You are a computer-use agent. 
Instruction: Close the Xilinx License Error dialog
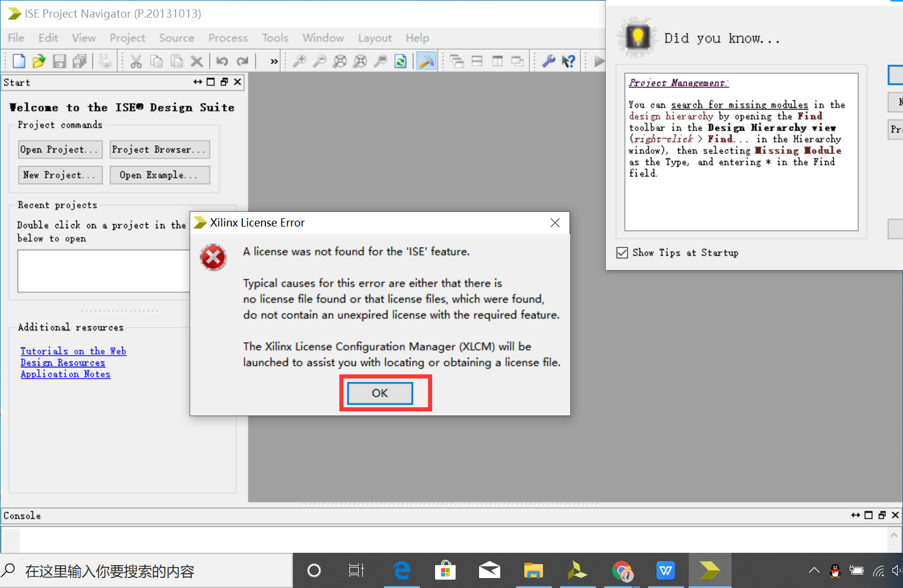coord(555,223)
